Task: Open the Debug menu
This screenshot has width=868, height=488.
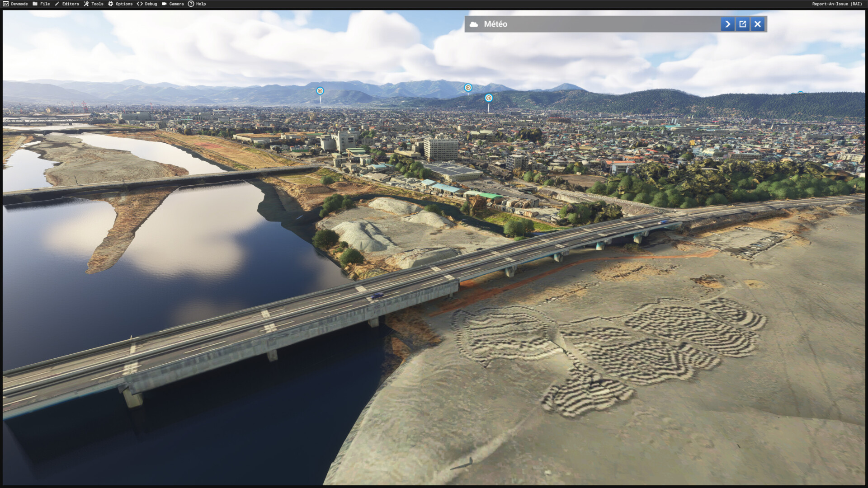Action: point(151,4)
